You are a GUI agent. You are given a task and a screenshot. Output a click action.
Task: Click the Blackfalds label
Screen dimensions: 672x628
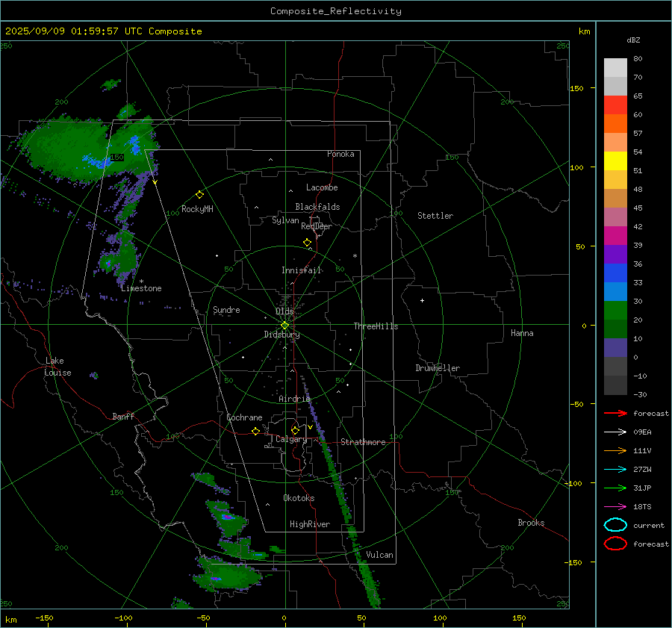pyautogui.click(x=317, y=207)
